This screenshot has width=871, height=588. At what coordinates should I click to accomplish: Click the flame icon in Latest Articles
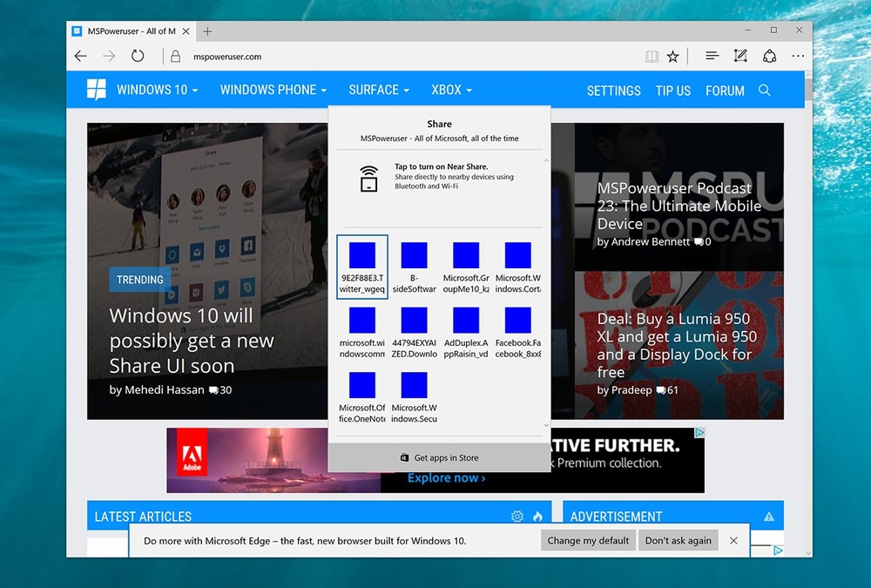pyautogui.click(x=537, y=517)
